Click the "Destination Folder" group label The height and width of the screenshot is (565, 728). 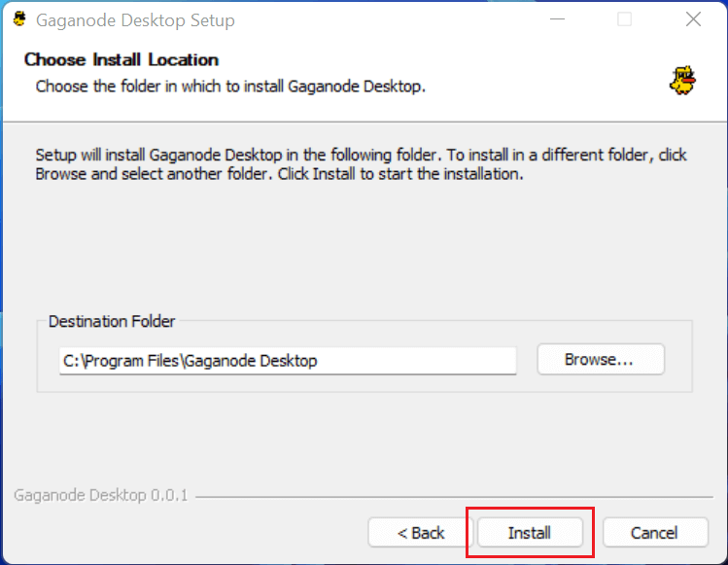click(x=113, y=322)
